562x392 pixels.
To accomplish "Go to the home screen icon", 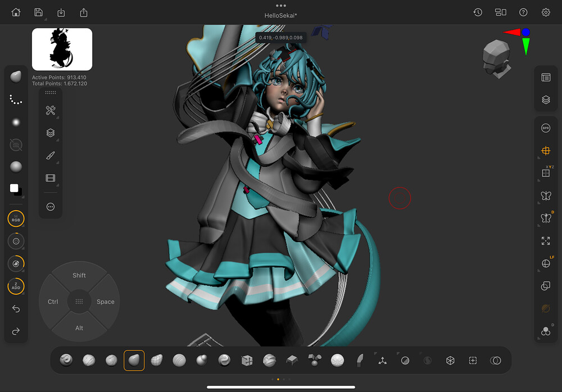I will tap(16, 12).
